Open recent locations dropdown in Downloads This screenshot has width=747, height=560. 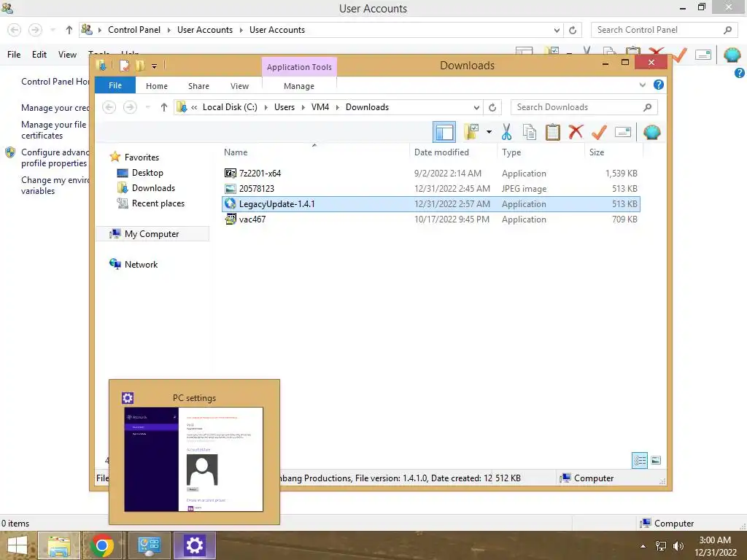pos(147,107)
